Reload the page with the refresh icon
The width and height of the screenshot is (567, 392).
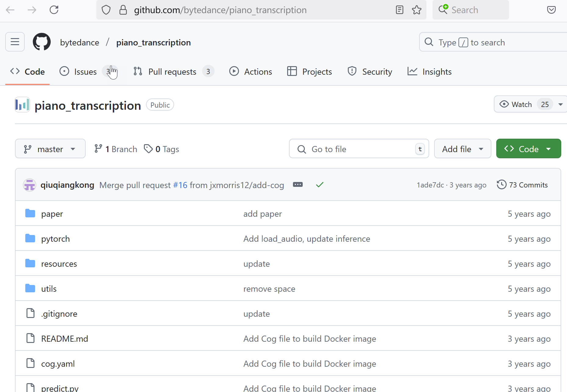(54, 10)
